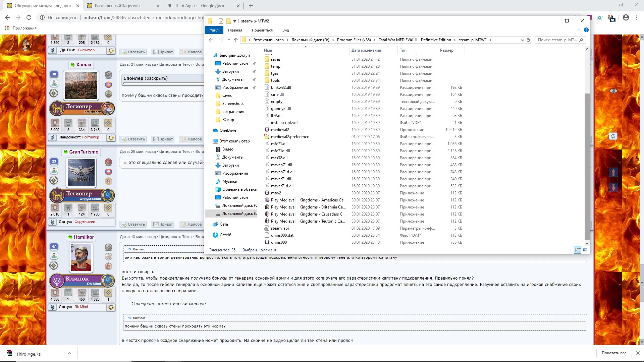Open Catch! in Explorer sidebar
This screenshot has height=362, width=644.
pyautogui.click(x=225, y=235)
